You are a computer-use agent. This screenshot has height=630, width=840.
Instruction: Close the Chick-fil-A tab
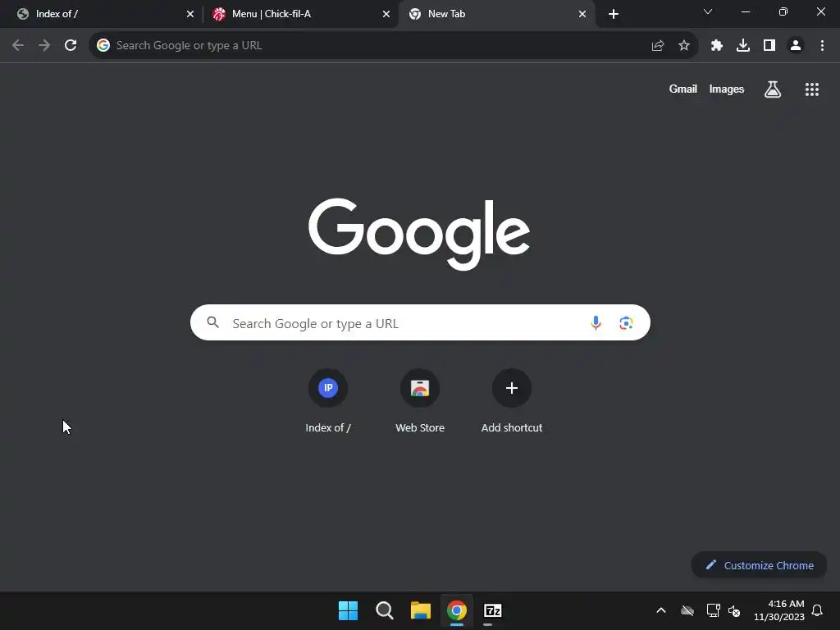pyautogui.click(x=386, y=15)
